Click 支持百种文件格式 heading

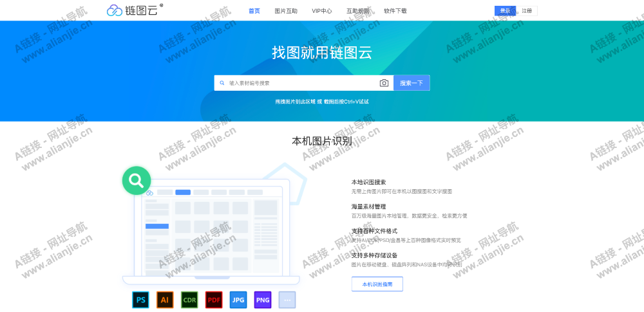click(374, 231)
